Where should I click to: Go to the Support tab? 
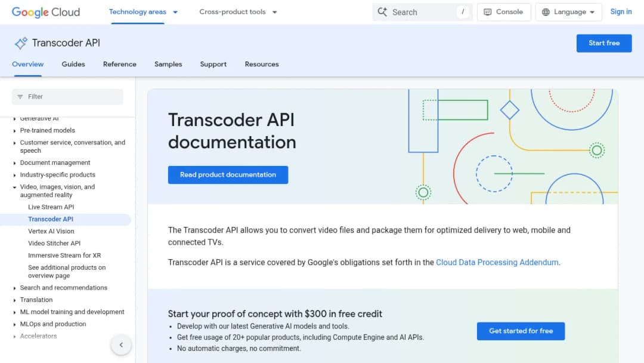click(213, 64)
